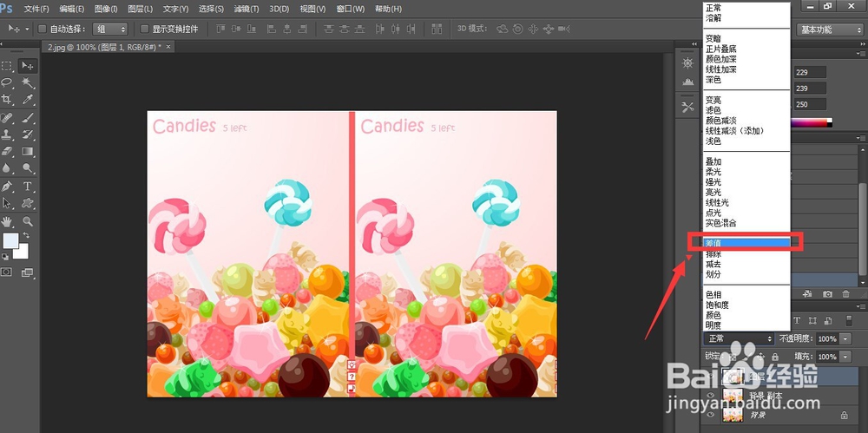Select the Move tool in the toolbox
The height and width of the screenshot is (433, 868).
click(27, 66)
